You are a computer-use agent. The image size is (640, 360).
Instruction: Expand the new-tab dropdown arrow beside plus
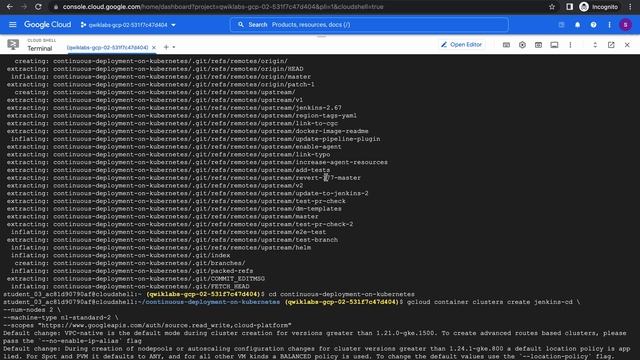[x=174, y=47]
